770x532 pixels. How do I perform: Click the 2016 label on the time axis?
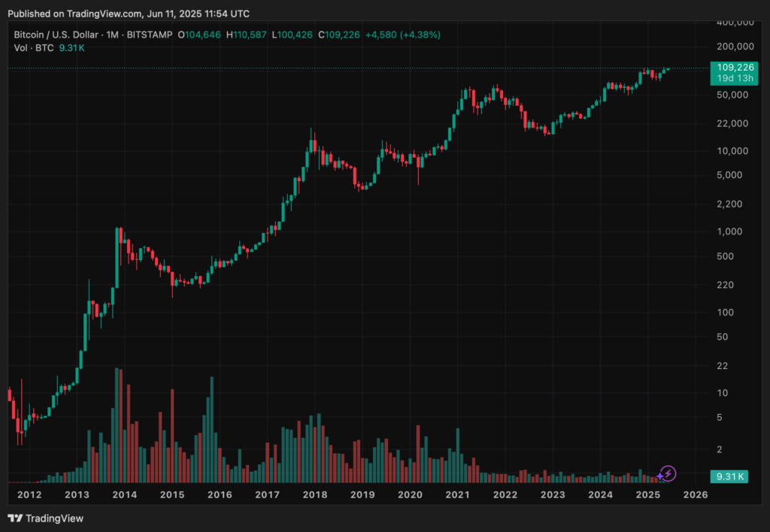click(x=220, y=494)
